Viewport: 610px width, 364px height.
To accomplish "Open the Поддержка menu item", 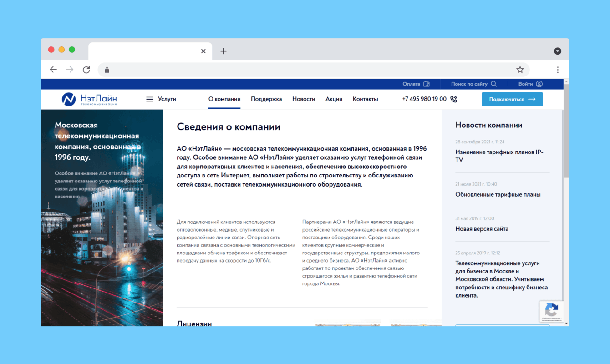I will click(266, 99).
